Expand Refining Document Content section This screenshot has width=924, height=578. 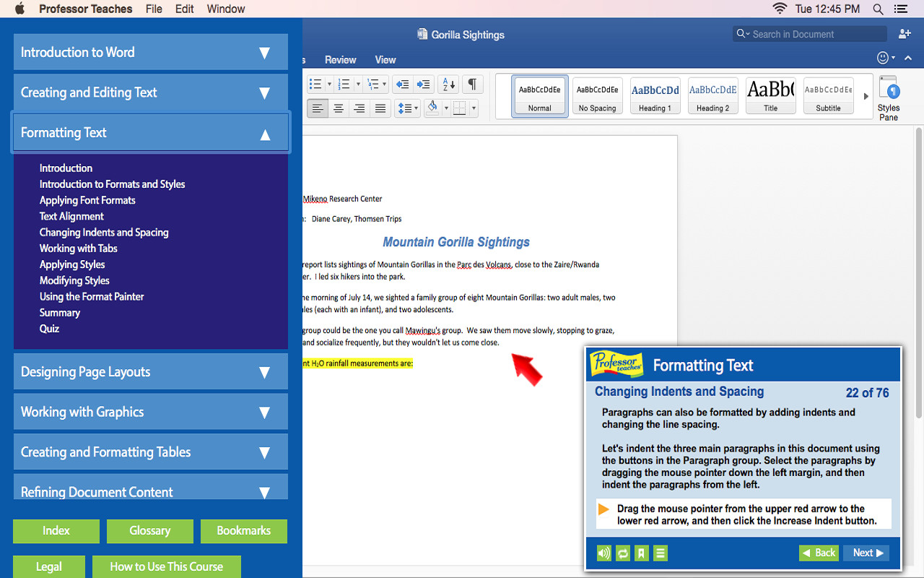click(x=151, y=487)
